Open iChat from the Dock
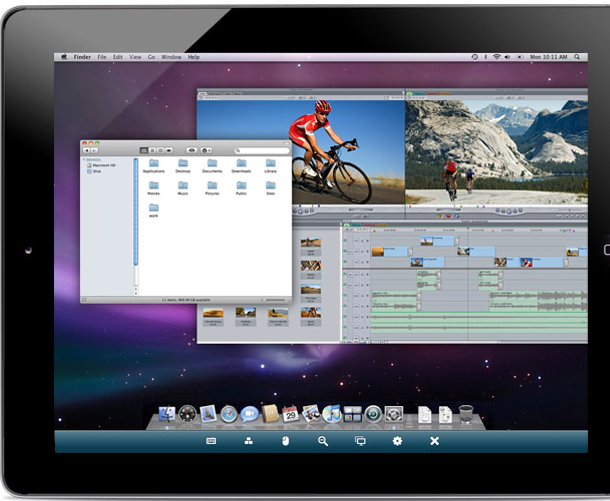Image resolution: width=610 pixels, height=501 pixels. pyautogui.click(x=249, y=414)
